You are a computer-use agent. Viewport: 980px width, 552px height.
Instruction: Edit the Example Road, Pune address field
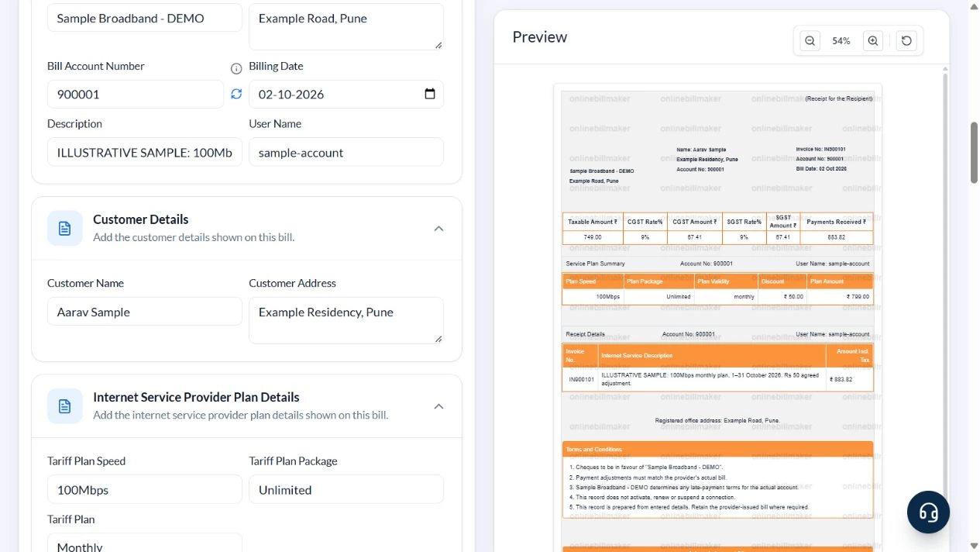pyautogui.click(x=346, y=26)
